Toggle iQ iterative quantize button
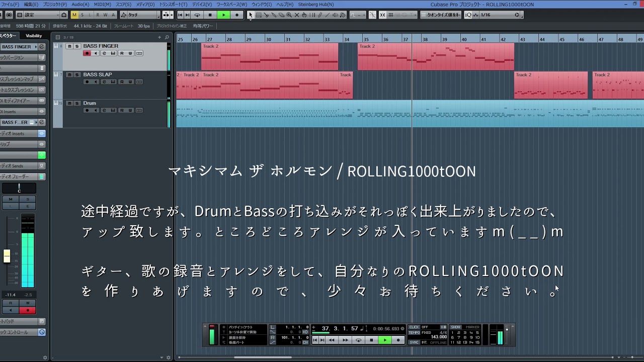Viewport: 644px width, 362px height. click(468, 15)
